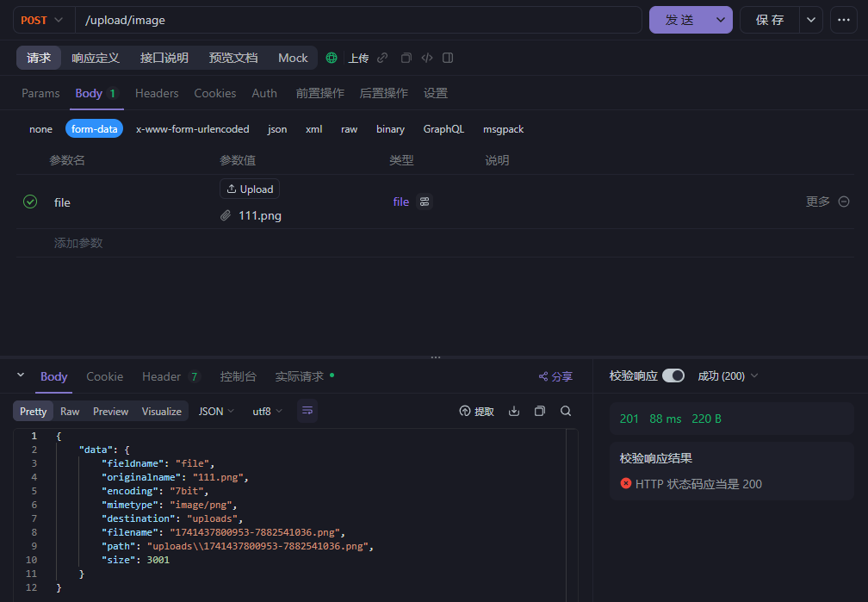Download the response body
Screen dimensions: 868x602
pos(514,411)
